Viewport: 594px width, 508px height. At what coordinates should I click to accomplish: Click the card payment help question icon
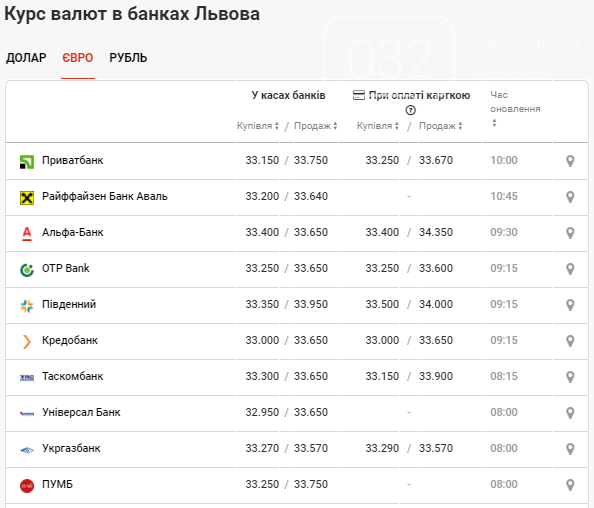pos(410,110)
